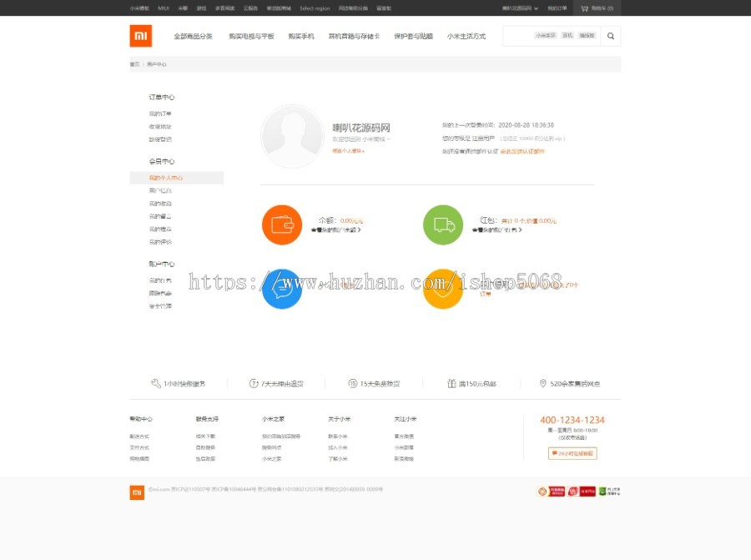Click the 喇叭花源码网 username heading

click(361, 128)
